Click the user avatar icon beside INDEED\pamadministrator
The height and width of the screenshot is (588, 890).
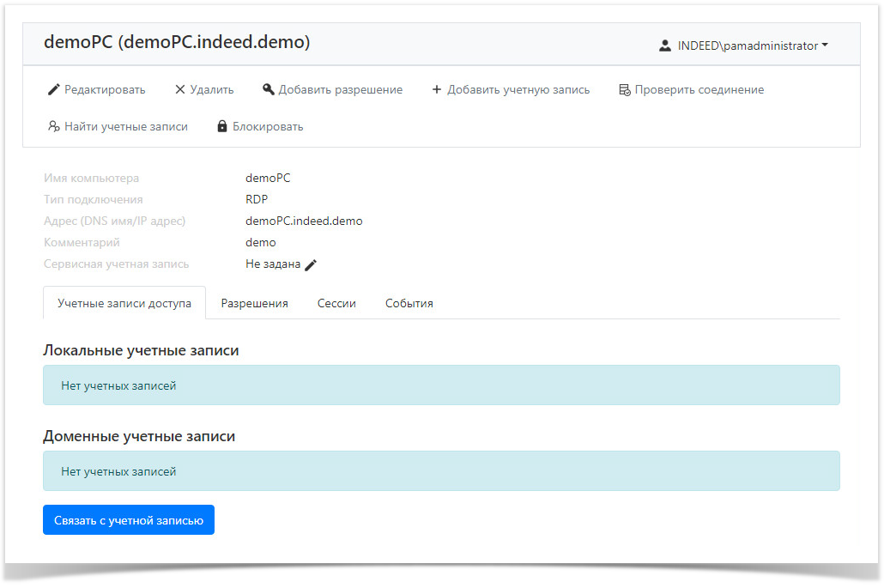pyautogui.click(x=664, y=46)
